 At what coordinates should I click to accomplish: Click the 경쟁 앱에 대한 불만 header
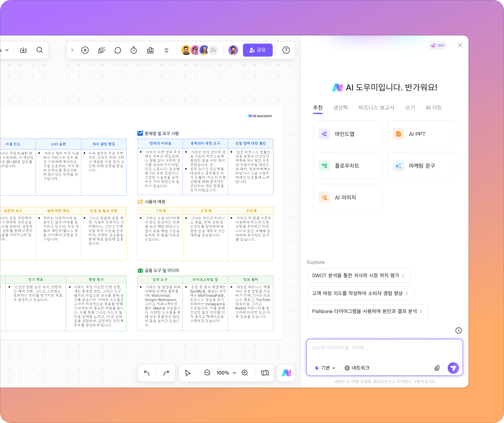tap(251, 144)
